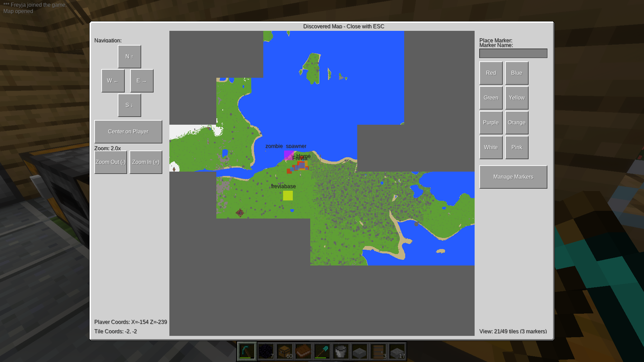Focus the Marker Name text field
Viewport: 644px width, 362px height.
(x=513, y=53)
